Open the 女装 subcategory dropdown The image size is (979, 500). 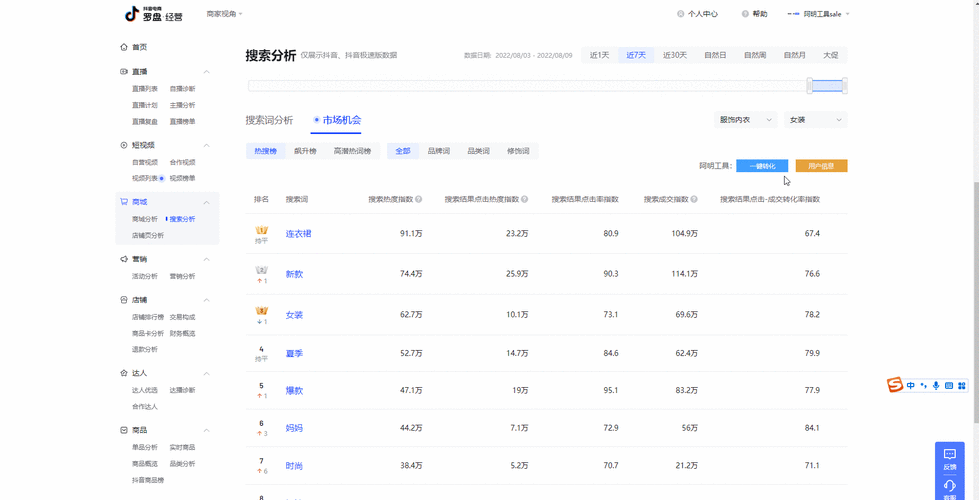(815, 120)
